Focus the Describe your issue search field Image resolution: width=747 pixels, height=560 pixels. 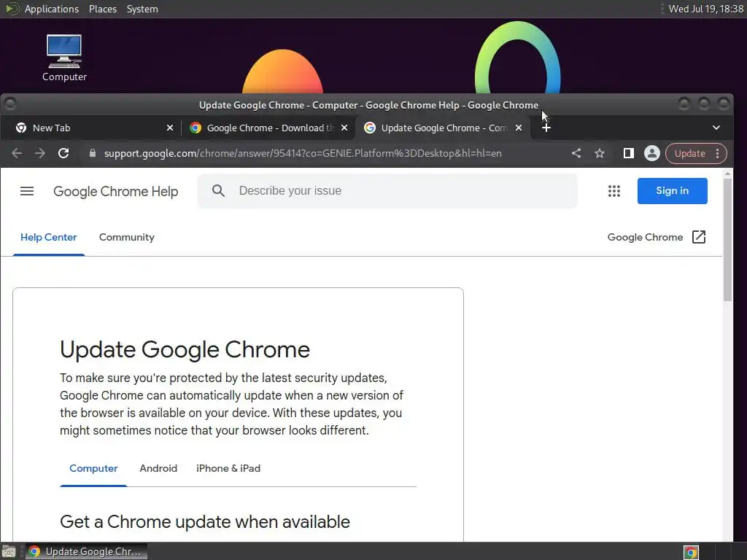click(x=387, y=191)
